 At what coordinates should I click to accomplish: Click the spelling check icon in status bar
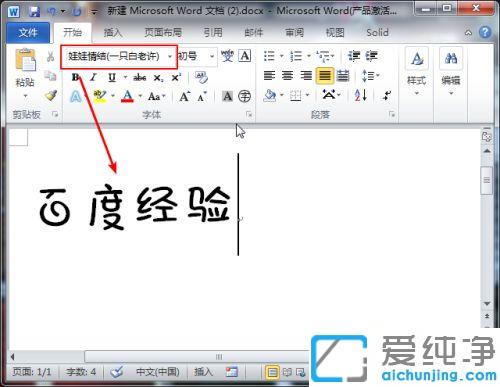click(x=117, y=372)
